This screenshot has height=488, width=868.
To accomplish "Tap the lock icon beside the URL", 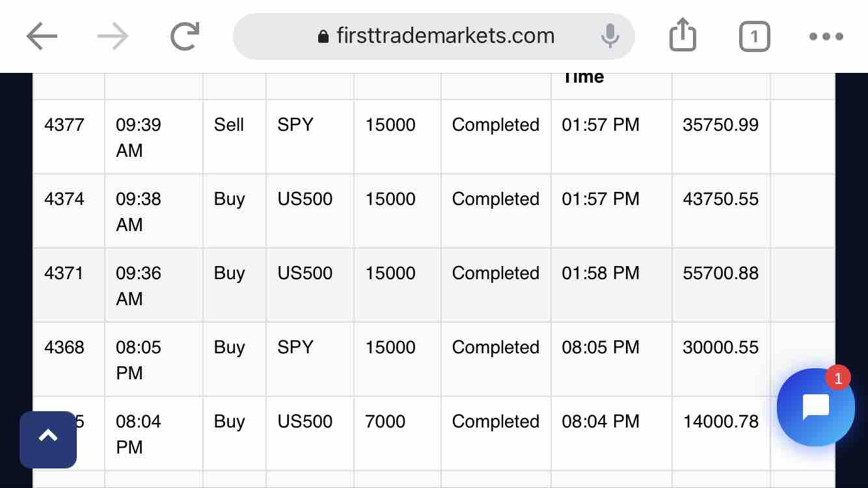I will tap(323, 36).
